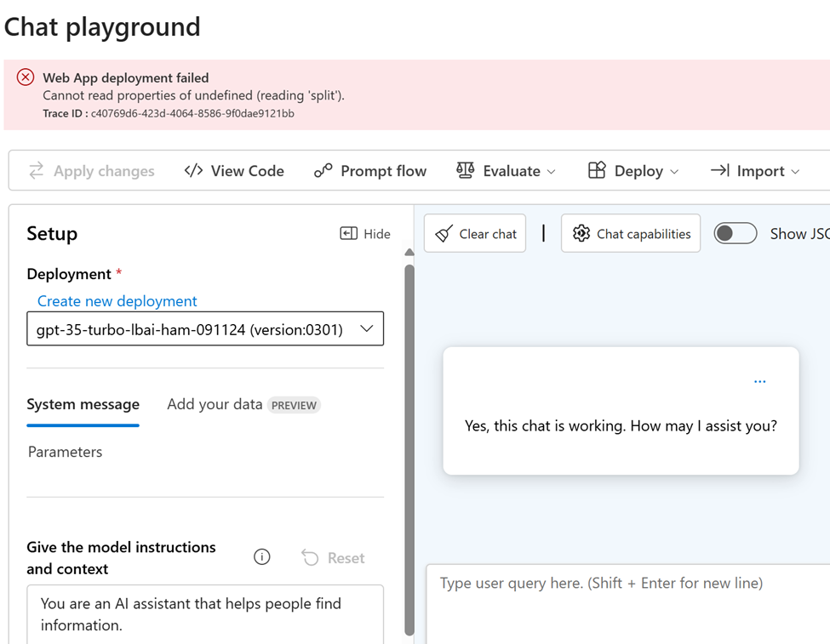Open Chat capabilities settings gear

pos(580,233)
